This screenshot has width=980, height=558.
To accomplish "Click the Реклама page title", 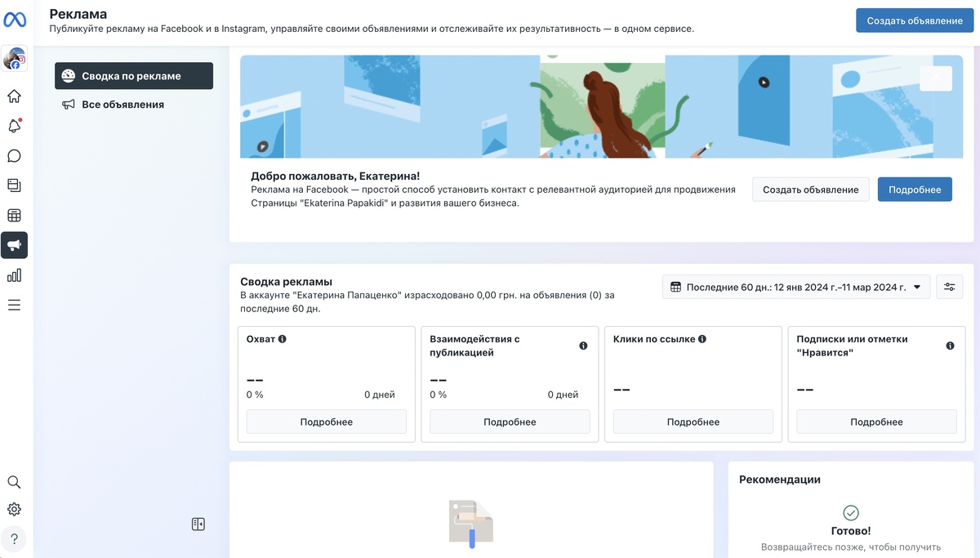I will click(78, 14).
